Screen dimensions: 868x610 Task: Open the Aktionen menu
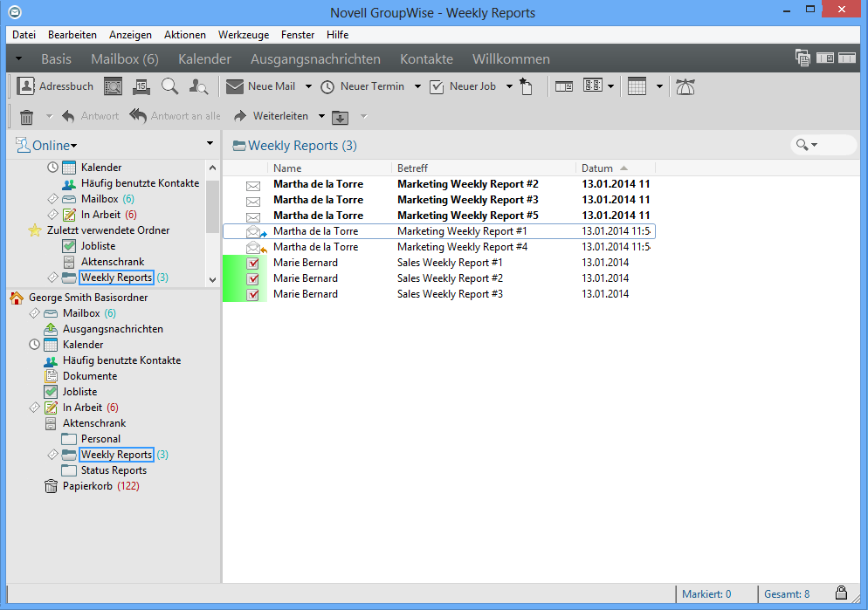pos(185,34)
